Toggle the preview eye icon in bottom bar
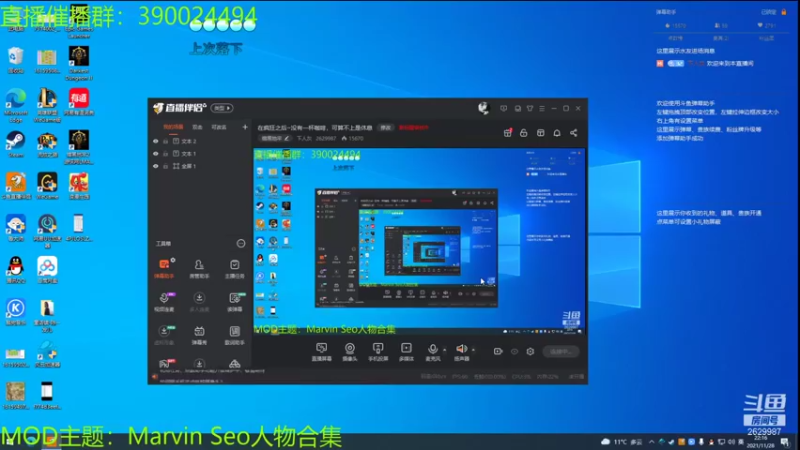800x450 pixels. coord(514,352)
